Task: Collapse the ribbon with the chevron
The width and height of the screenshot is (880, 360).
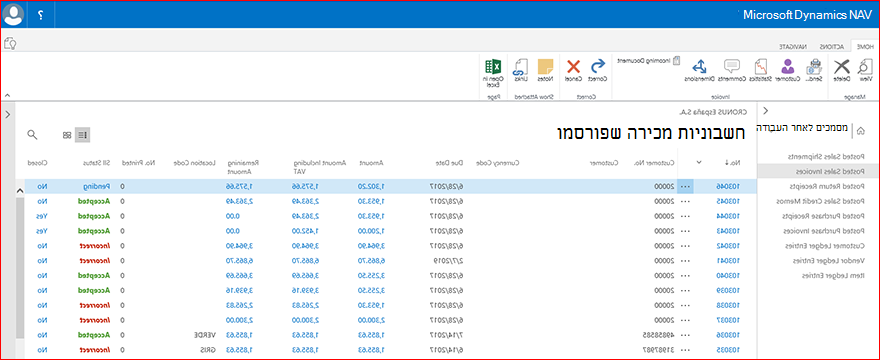Action: pyautogui.click(x=7, y=95)
